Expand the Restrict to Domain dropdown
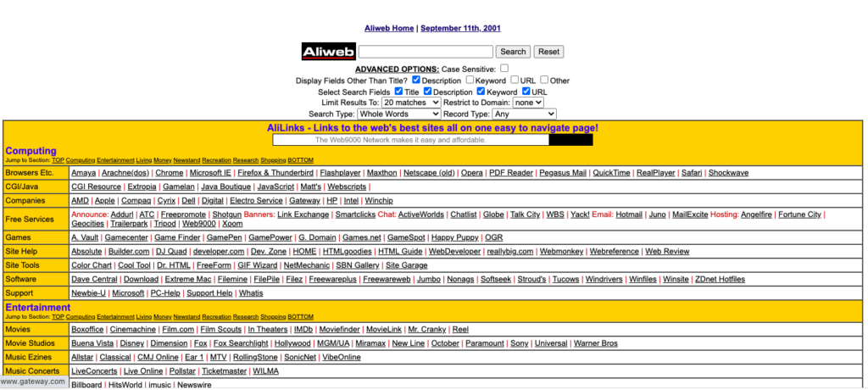 [528, 103]
